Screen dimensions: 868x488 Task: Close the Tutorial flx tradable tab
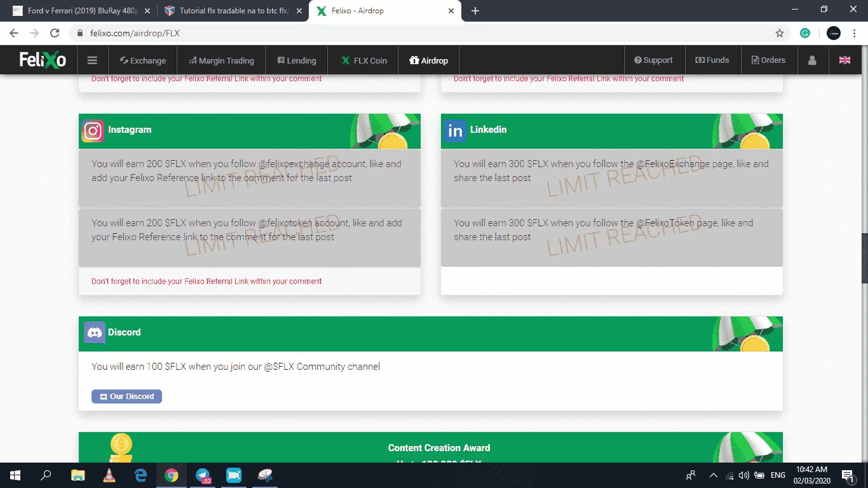pos(299,11)
